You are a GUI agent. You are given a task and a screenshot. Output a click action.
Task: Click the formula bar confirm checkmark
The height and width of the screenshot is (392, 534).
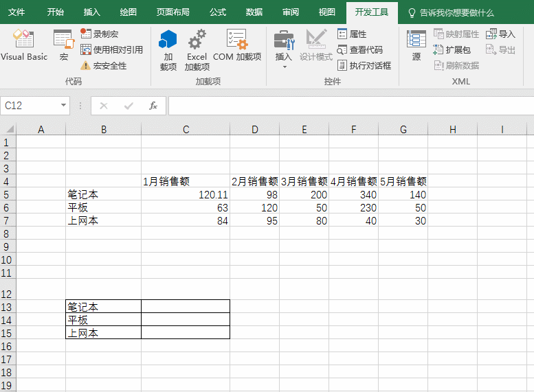[129, 106]
